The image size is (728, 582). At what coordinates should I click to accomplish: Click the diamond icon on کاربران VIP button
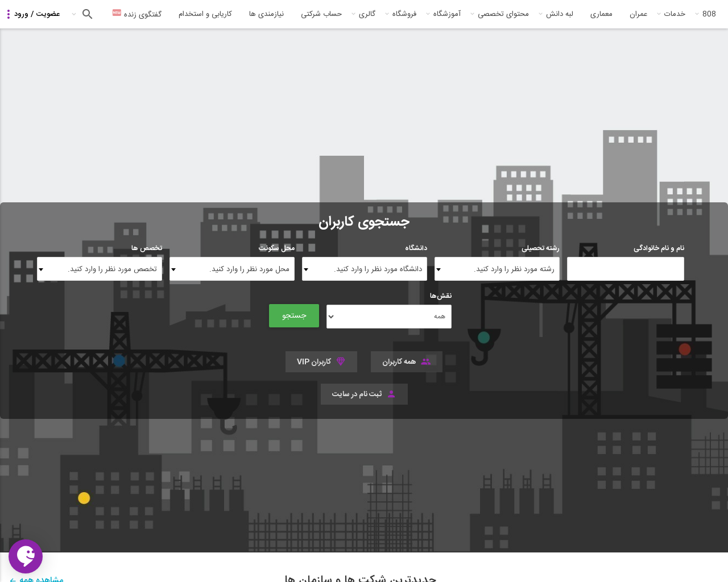click(x=340, y=361)
